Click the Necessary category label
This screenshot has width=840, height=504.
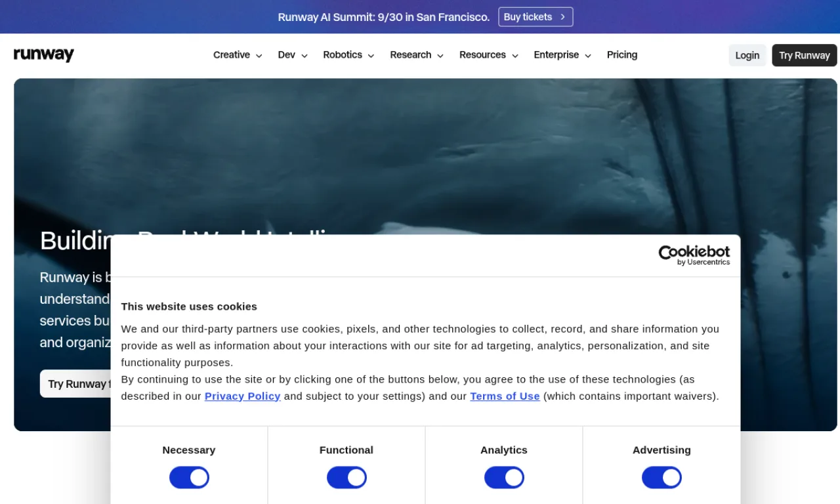click(189, 450)
